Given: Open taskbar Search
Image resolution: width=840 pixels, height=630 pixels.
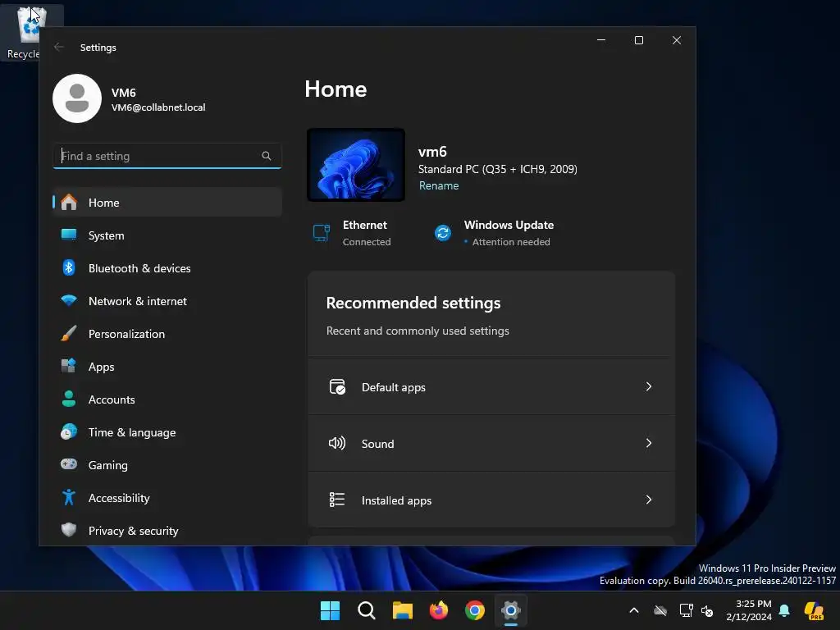Looking at the screenshot, I should (367, 610).
